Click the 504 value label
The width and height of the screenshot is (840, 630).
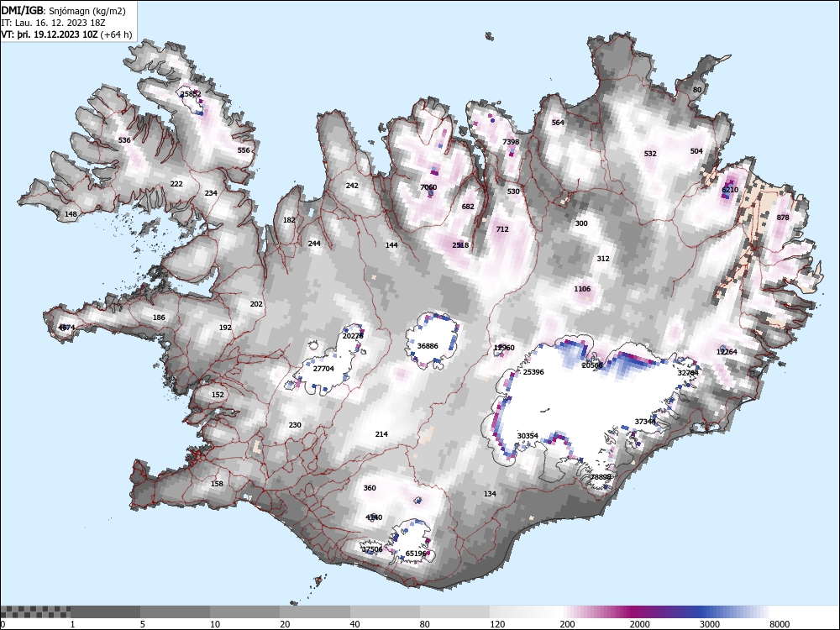click(x=696, y=151)
